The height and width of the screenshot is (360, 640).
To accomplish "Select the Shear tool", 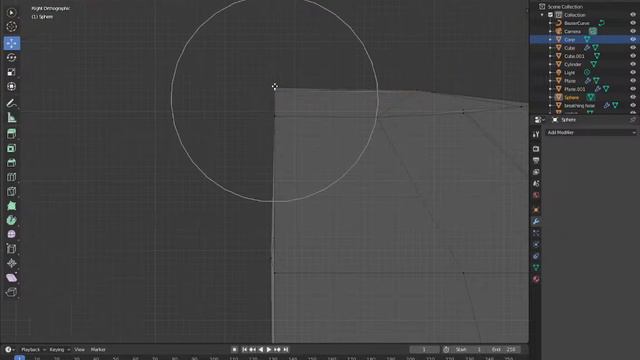I will coord(11,278).
